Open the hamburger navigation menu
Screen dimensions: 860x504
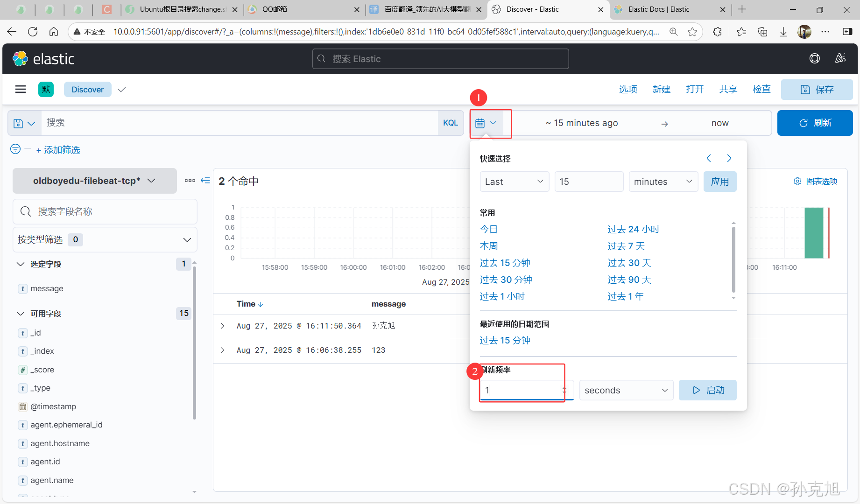click(21, 89)
